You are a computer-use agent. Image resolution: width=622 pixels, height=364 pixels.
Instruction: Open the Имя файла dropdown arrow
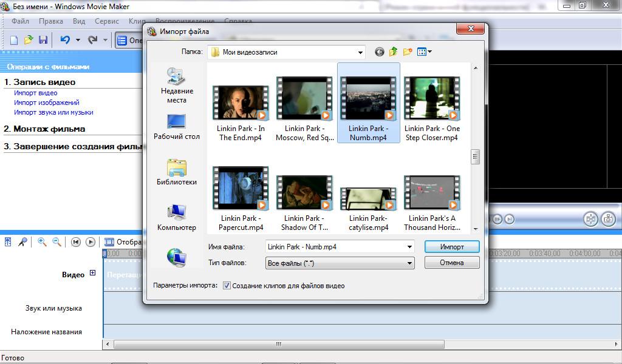(409, 247)
